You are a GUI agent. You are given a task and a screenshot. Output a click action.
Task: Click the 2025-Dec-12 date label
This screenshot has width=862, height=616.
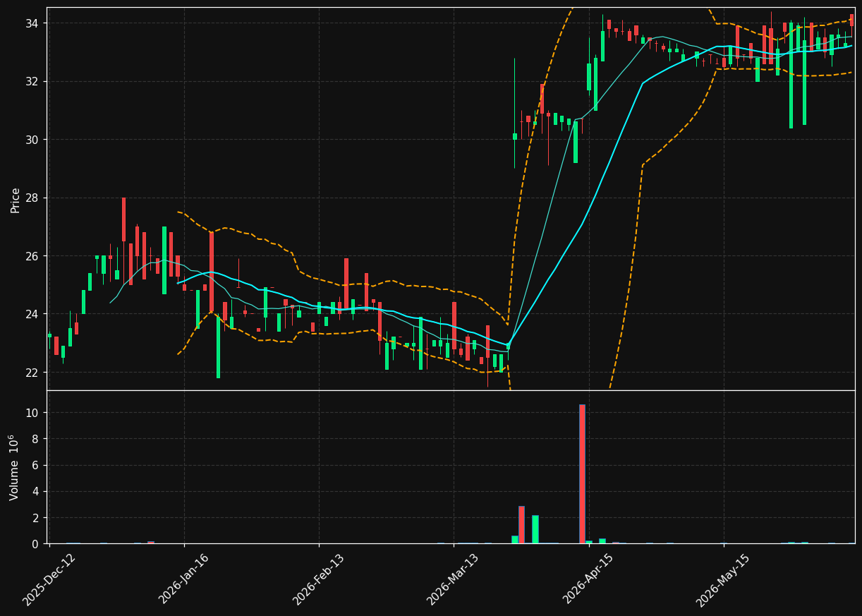[x=49, y=580]
